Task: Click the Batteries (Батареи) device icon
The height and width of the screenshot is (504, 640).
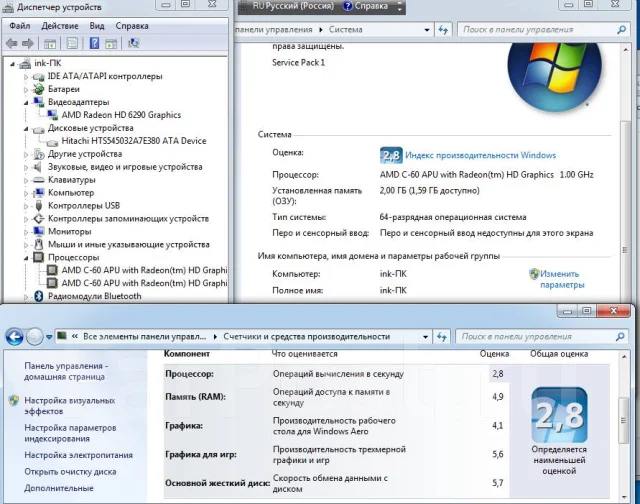Action: (38, 89)
